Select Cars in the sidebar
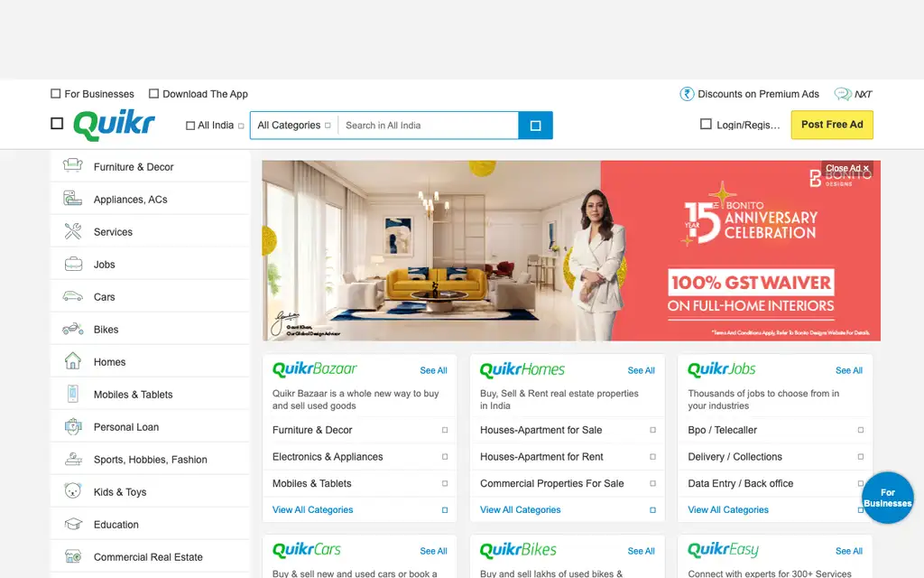The width and height of the screenshot is (924, 578). tap(151, 296)
